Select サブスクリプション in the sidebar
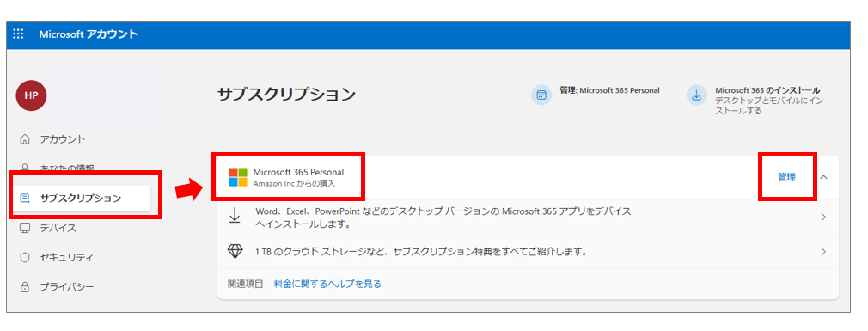This screenshot has height=331, width=868. 82,198
